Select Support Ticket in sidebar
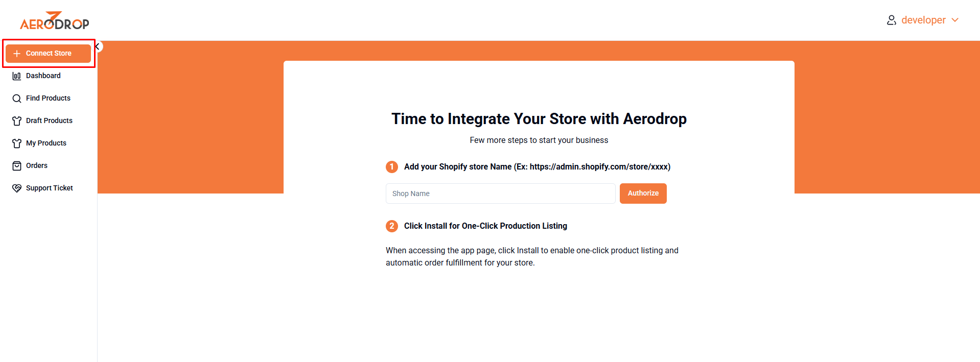The width and height of the screenshot is (980, 362). pos(49,188)
